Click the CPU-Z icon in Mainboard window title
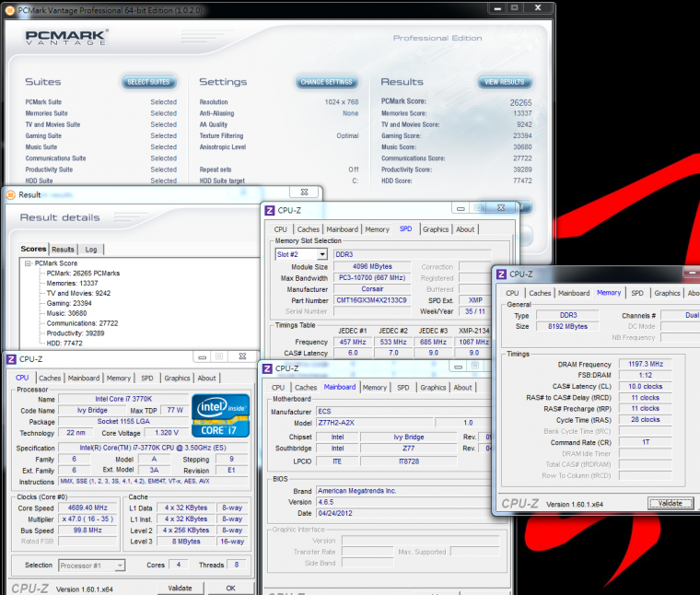This screenshot has width=700, height=595. 267,367
